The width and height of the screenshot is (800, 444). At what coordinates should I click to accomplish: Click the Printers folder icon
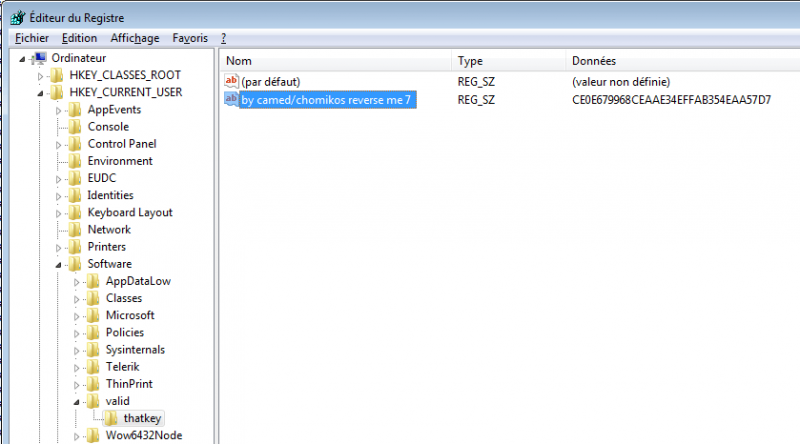75,247
